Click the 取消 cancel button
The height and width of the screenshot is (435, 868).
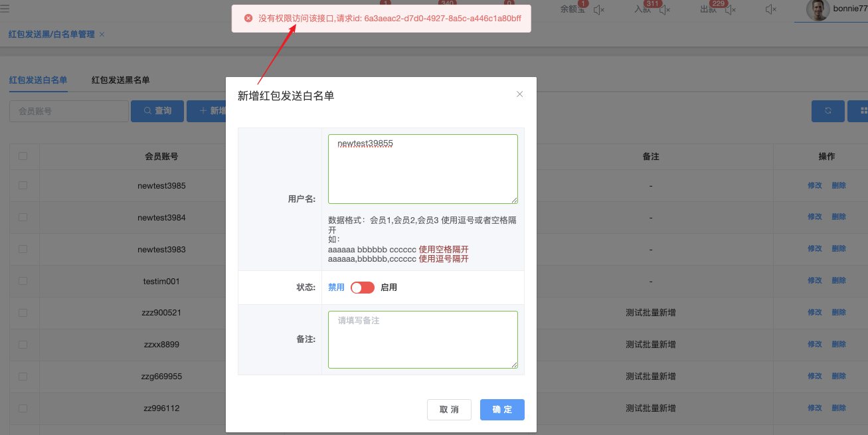pyautogui.click(x=449, y=410)
